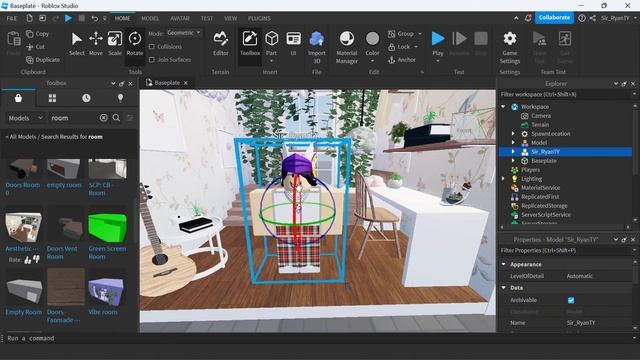Viewport: 640px width, 360px height.
Task: Open Toolbox Marketplace tab
Action: click(18, 98)
